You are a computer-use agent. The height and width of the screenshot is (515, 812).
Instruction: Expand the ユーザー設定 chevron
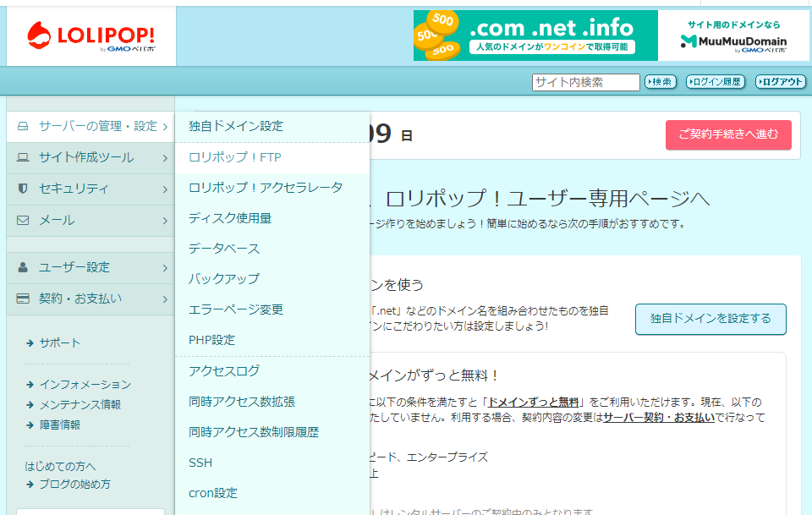tap(165, 268)
